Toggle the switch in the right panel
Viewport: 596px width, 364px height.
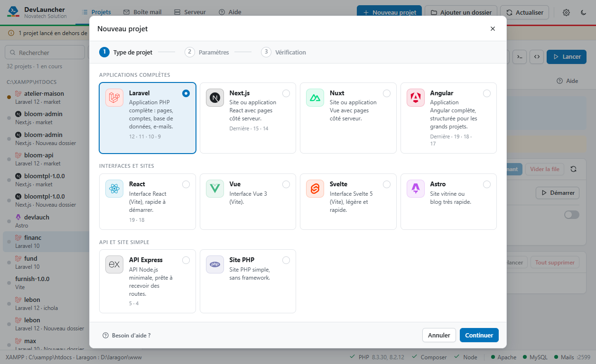click(x=572, y=215)
